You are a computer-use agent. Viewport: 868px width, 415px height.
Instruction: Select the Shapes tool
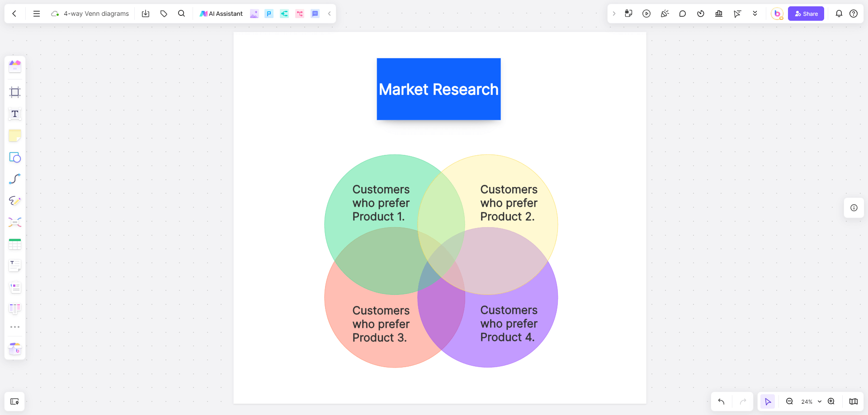point(15,157)
